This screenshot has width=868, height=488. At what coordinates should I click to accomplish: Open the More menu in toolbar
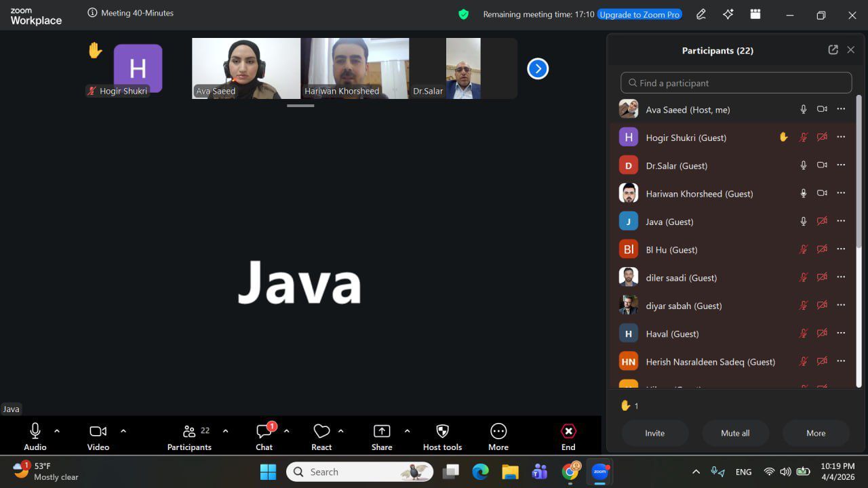point(498,432)
